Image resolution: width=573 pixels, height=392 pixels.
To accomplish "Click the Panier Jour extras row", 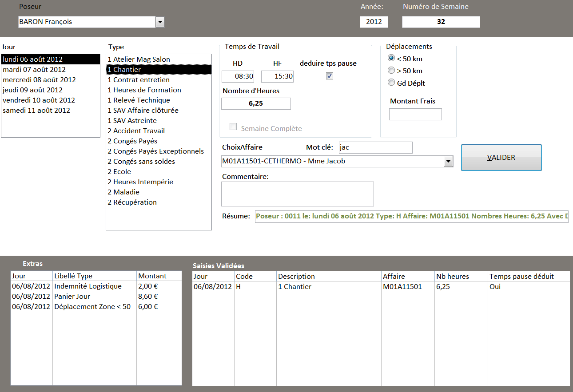I will [96, 297].
